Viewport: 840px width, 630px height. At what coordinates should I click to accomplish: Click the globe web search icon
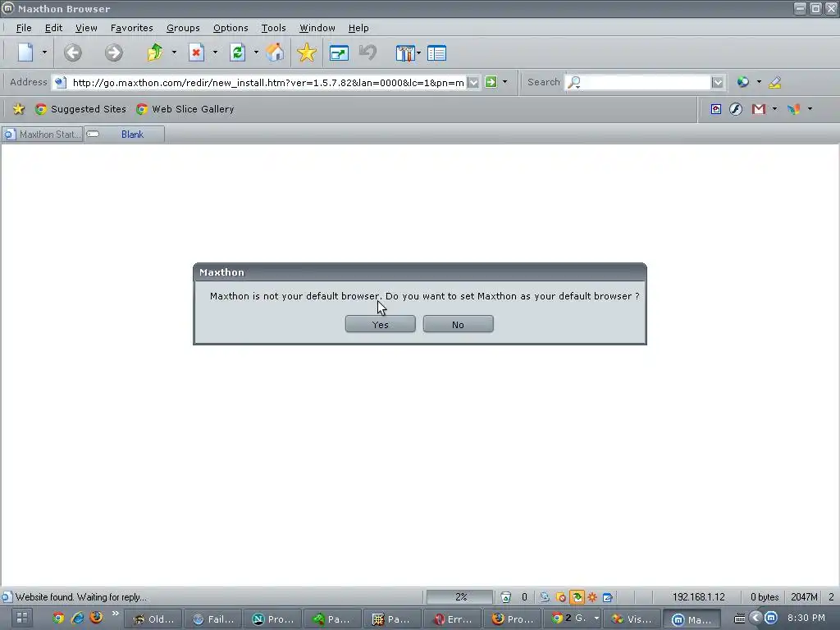[x=742, y=82]
